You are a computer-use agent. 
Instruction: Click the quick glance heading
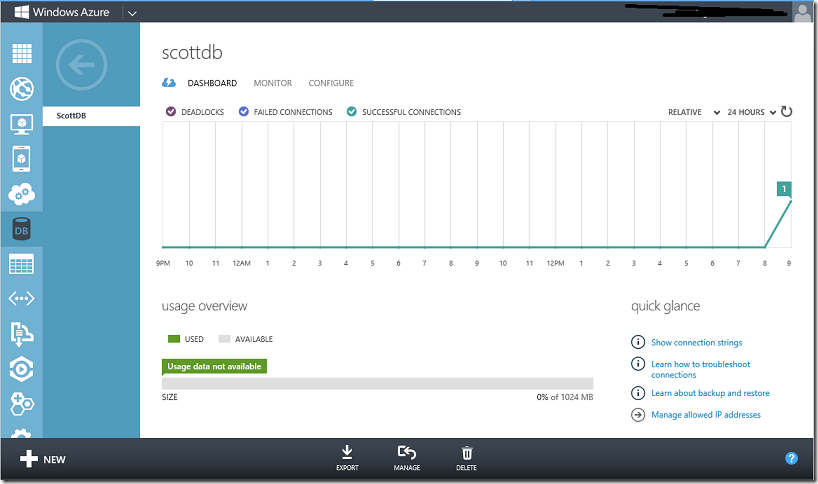(x=666, y=306)
